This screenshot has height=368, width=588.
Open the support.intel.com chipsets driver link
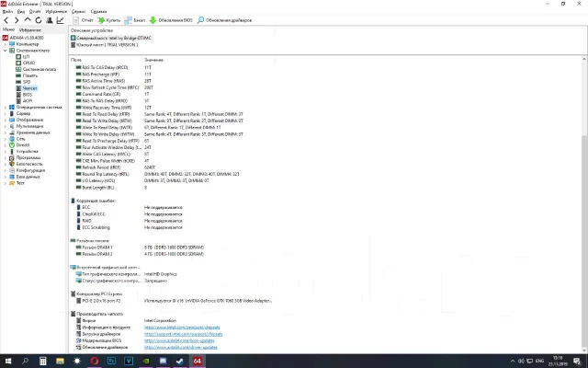[x=184, y=334]
